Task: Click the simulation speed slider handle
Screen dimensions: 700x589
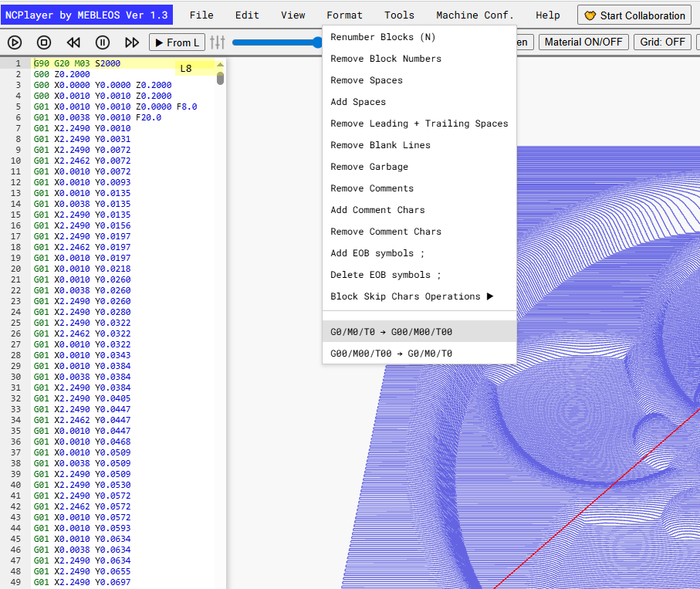Action: click(317, 42)
